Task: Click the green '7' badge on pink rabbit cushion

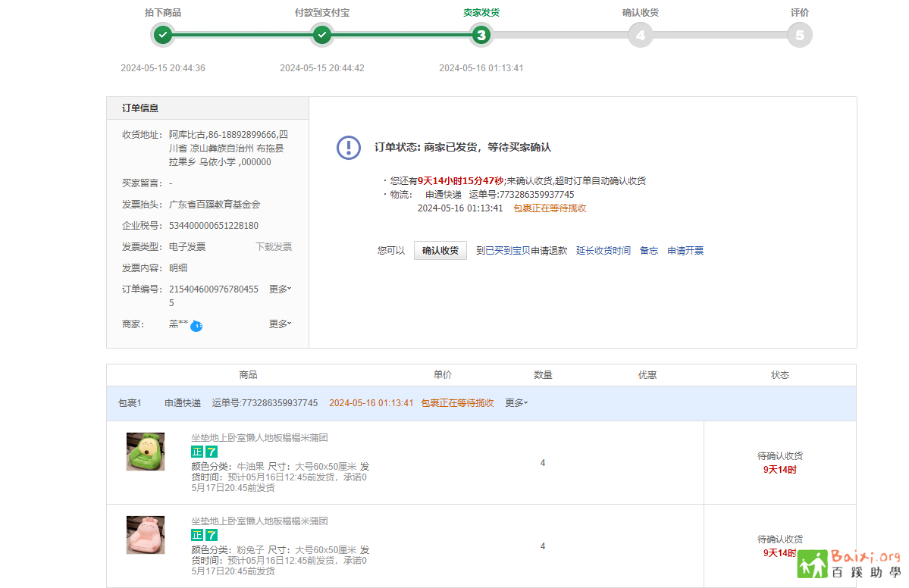Action: (x=212, y=535)
